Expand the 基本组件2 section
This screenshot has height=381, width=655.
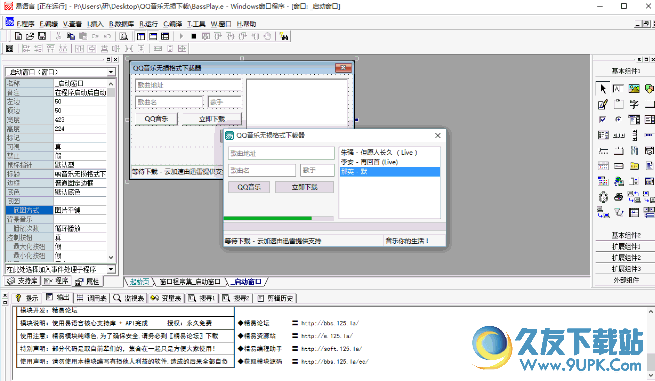coord(626,235)
